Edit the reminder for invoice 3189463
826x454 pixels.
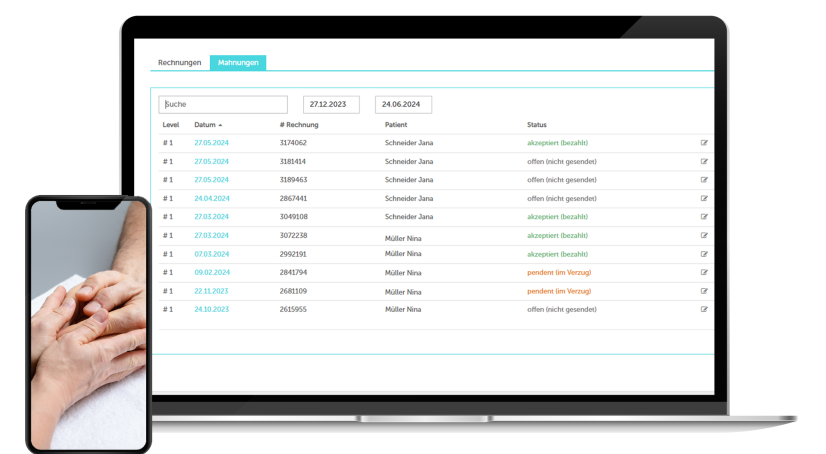pyautogui.click(x=704, y=180)
